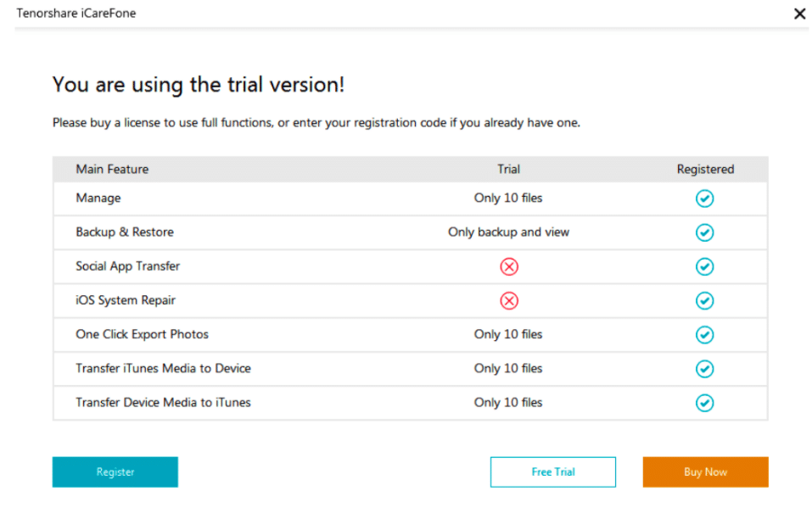The image size is (812, 508).
Task: Close the trial version dialog
Action: tap(798, 14)
